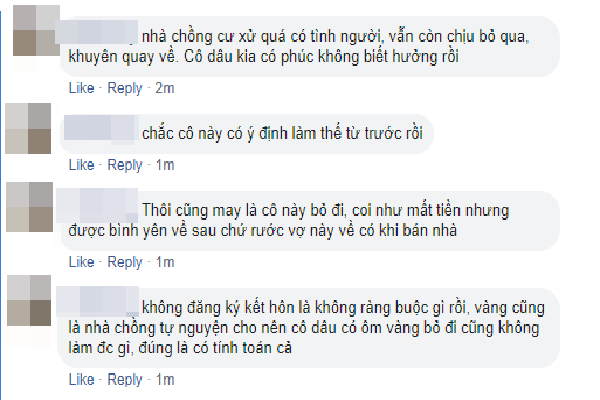
Task: Reply to the comment about 'nhà chồng cư xử'
Action: pos(125,88)
